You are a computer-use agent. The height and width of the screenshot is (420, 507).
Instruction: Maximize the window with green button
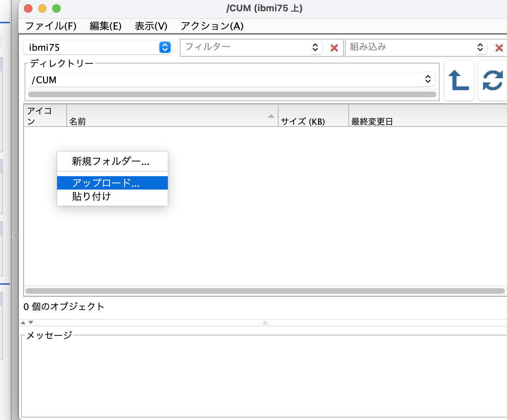(56, 8)
